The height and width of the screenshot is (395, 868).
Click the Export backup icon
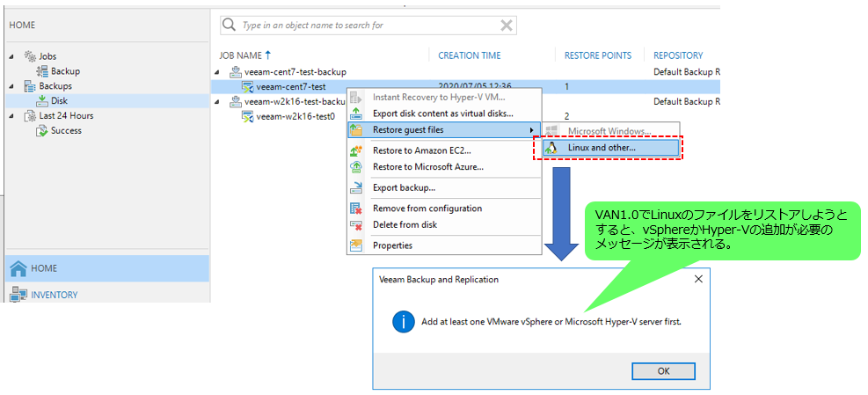(x=356, y=187)
